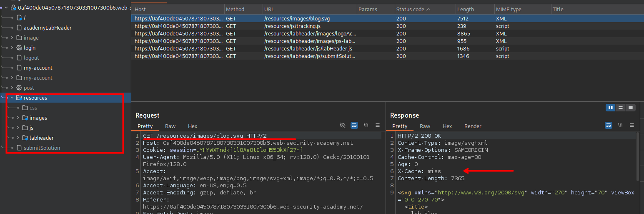Open Request panel hamburger options menu
The width and height of the screenshot is (644, 214).
tap(378, 125)
